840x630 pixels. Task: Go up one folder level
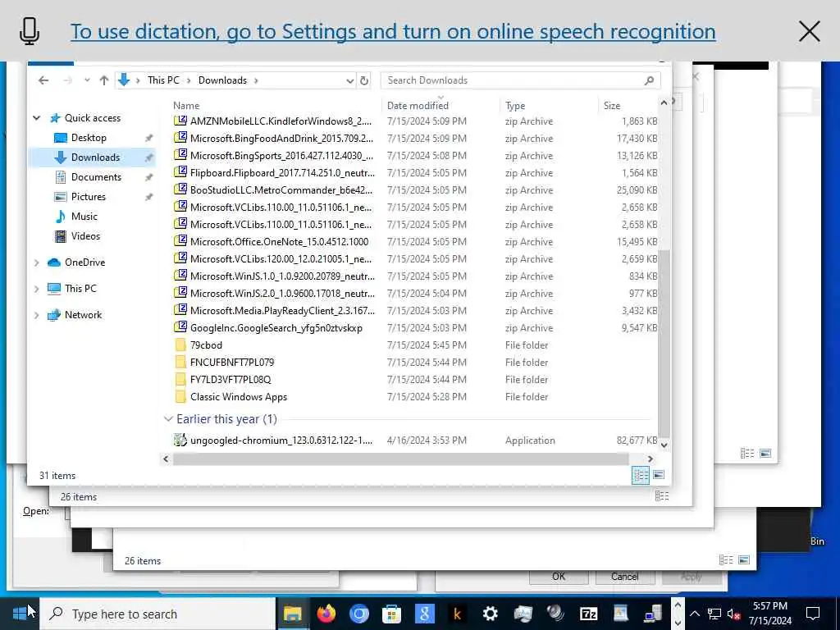[104, 80]
